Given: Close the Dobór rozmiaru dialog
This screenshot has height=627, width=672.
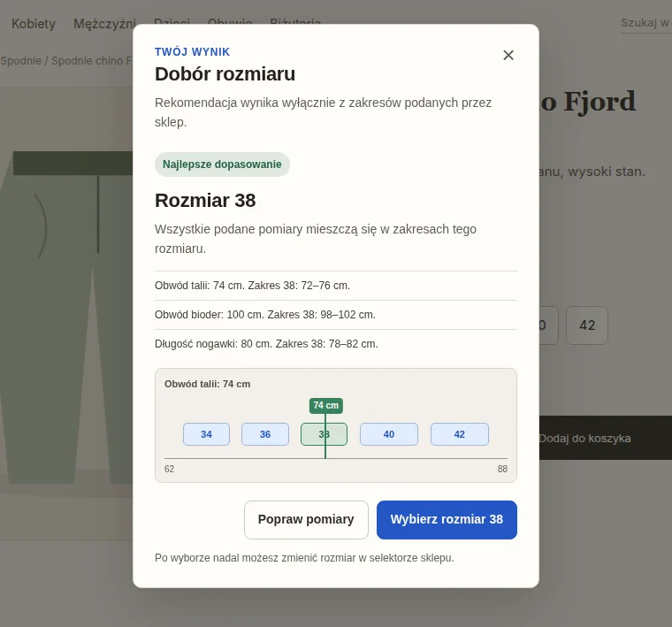Looking at the screenshot, I should point(508,56).
